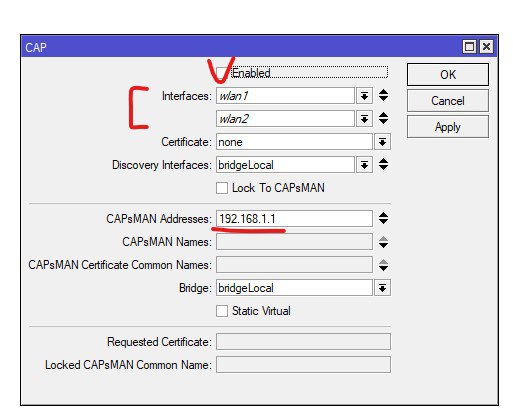Click the arrows beside CAPsMAN Names
The width and height of the screenshot is (513, 418).
(383, 242)
